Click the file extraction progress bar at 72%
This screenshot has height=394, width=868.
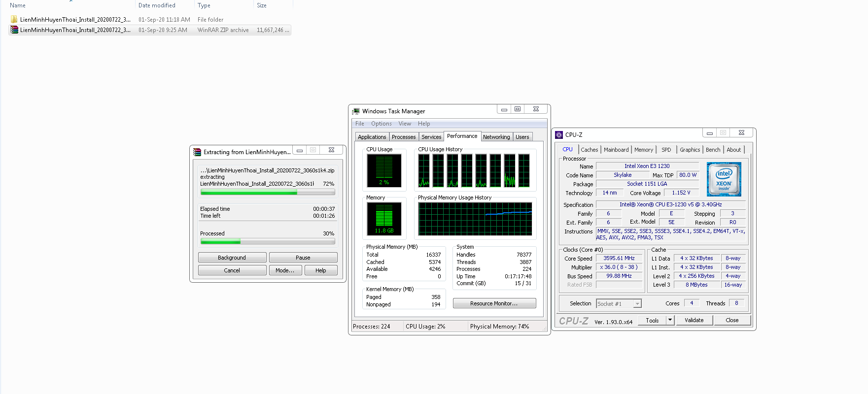pos(268,193)
